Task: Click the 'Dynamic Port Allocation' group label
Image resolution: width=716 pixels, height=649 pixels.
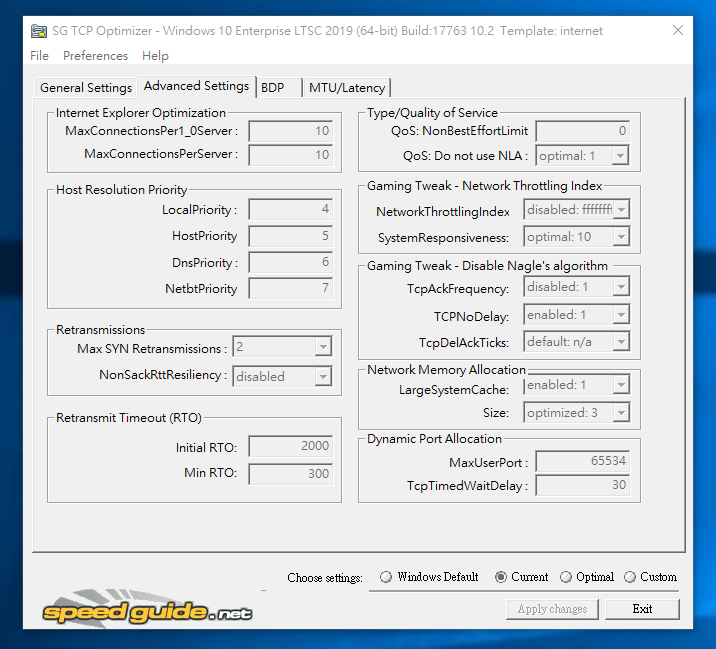Action: click(434, 439)
